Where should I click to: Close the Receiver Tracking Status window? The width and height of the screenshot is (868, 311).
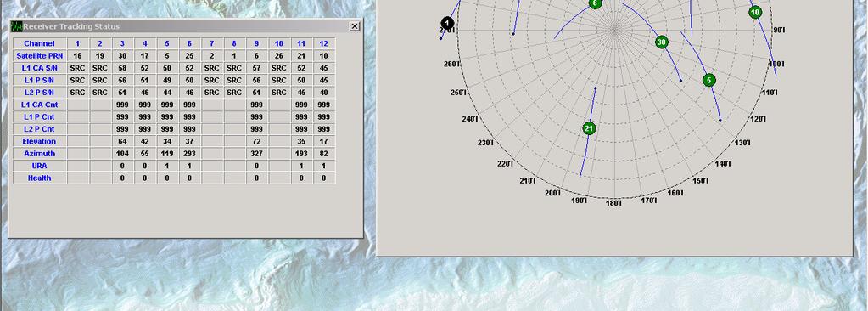pyautogui.click(x=355, y=26)
